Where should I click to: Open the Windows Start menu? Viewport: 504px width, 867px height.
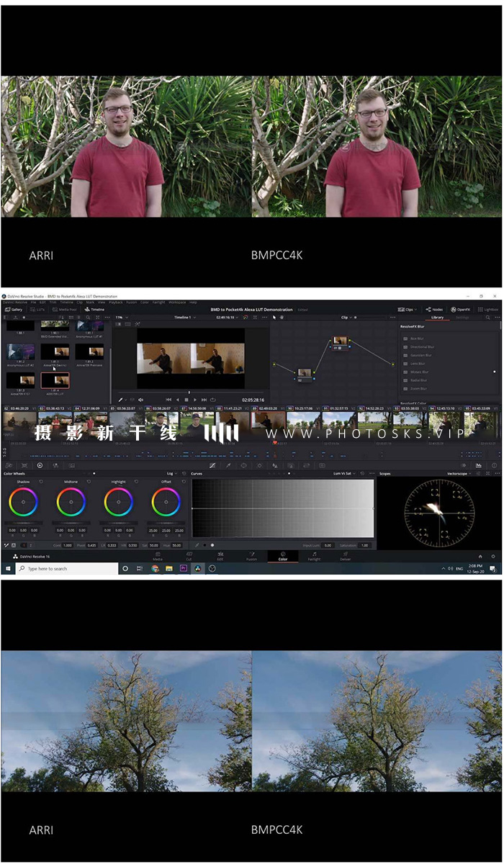8,569
